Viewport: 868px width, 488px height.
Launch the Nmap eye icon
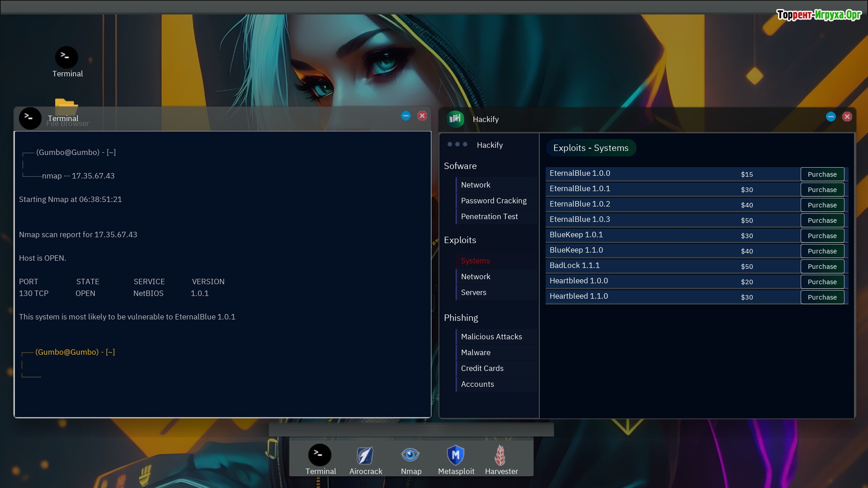[x=410, y=455]
